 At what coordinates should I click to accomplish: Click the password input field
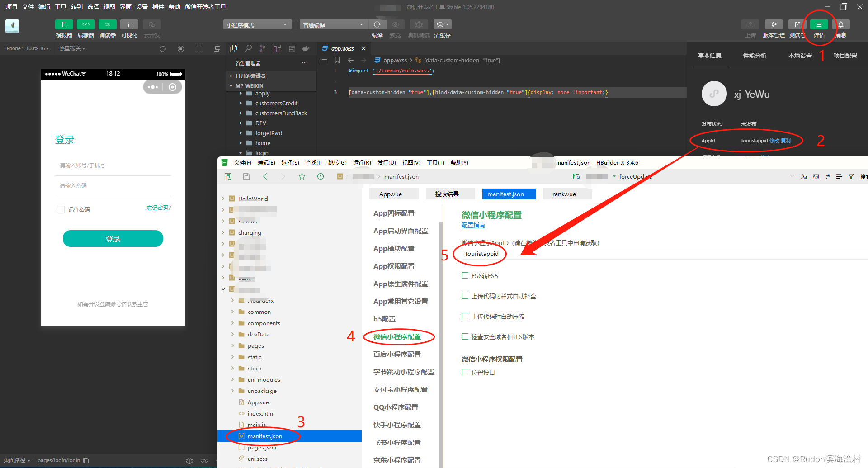pyautogui.click(x=113, y=186)
